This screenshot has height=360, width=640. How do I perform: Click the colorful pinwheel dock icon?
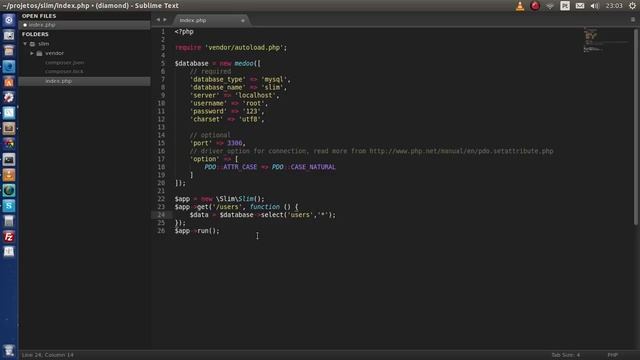point(9,144)
